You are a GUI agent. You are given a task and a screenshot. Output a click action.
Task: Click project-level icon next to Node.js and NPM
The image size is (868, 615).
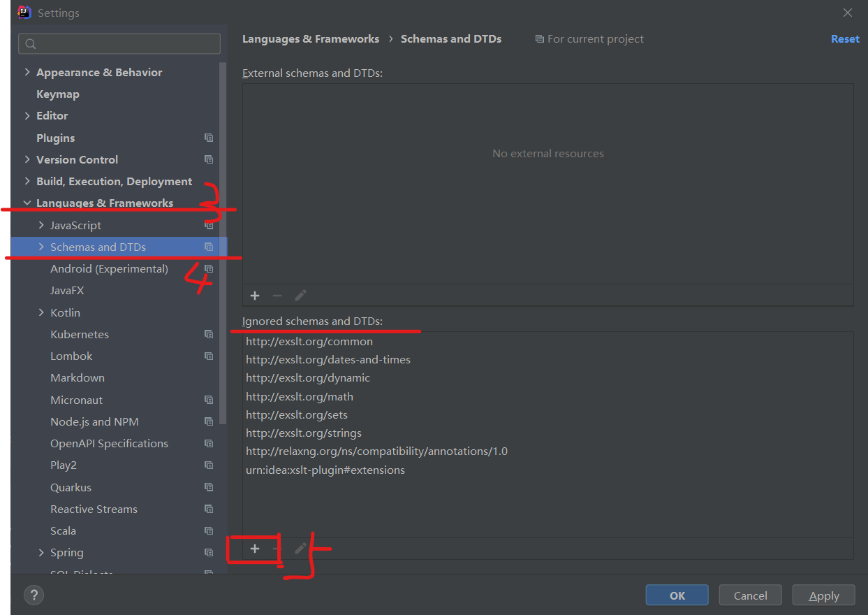coord(208,421)
